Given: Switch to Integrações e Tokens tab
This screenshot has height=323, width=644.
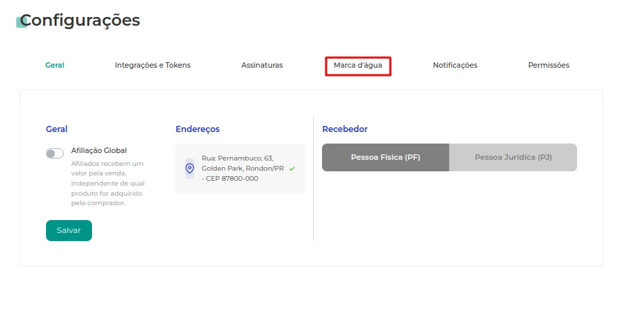Looking at the screenshot, I should [152, 65].
